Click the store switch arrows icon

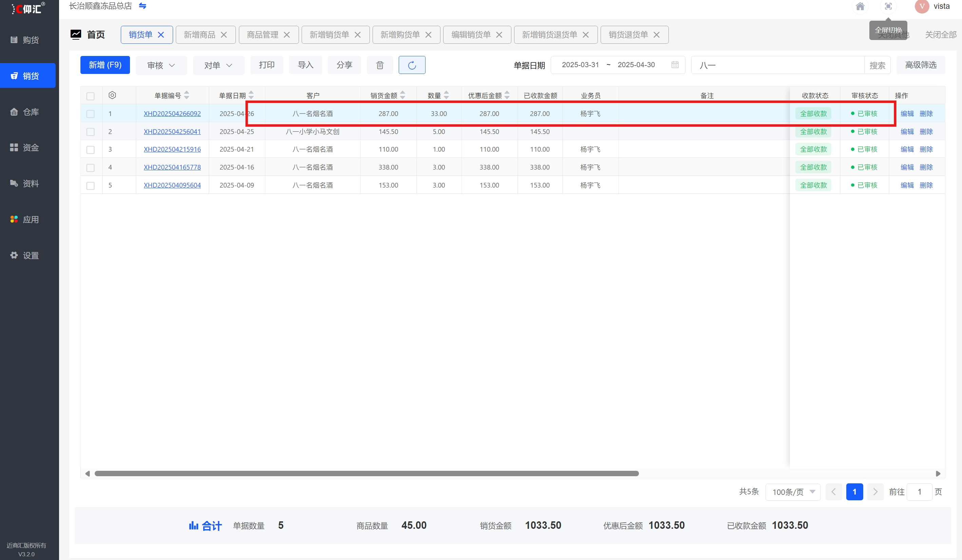pos(143,6)
